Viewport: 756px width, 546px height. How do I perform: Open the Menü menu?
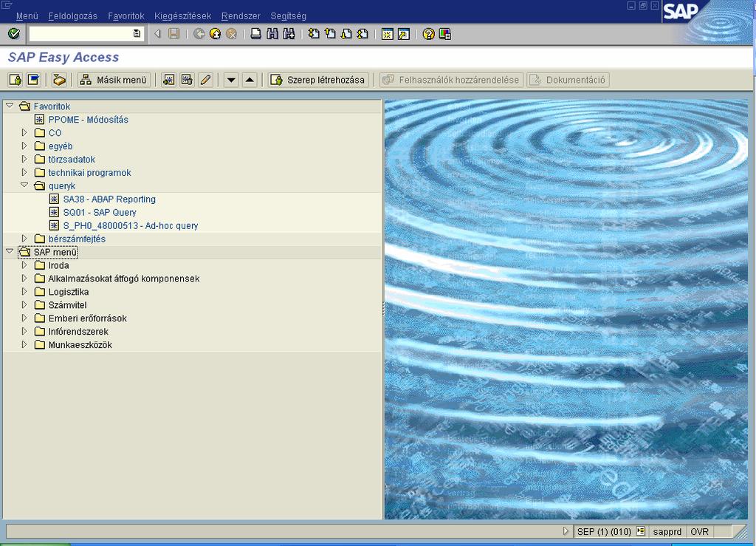click(27, 16)
